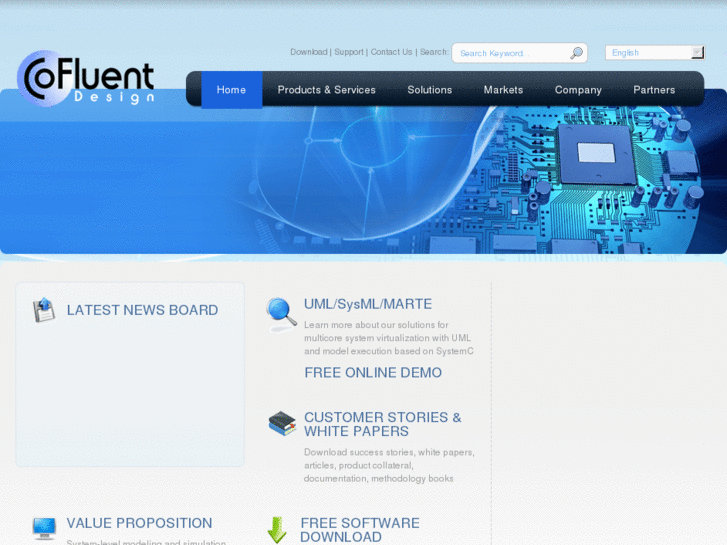
Task: Click the Value Proposition monitor icon
Action: click(45, 529)
